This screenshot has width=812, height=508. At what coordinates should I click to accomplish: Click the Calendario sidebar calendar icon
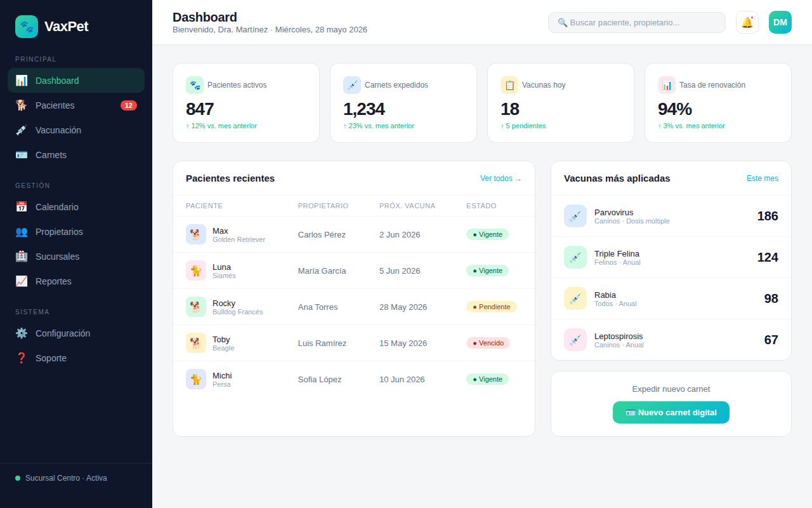pos(22,207)
